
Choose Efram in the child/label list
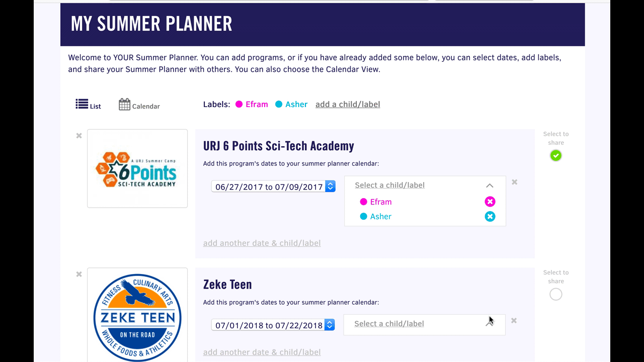click(x=381, y=202)
